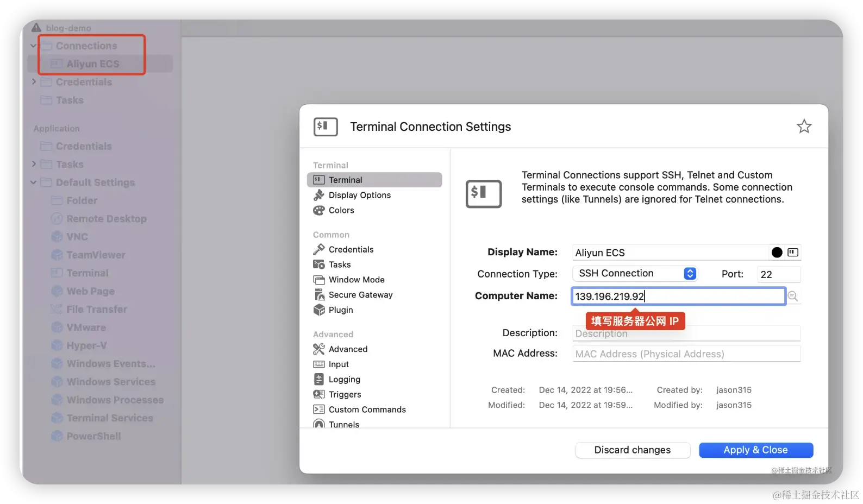Select Credentials under Application section
This screenshot has height=504, width=863.
pyautogui.click(x=84, y=146)
